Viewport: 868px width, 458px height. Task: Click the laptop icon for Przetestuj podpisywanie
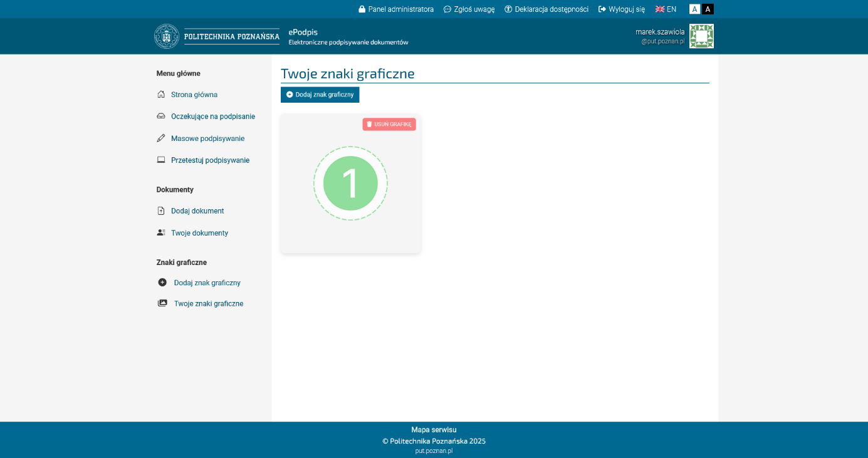pos(161,160)
